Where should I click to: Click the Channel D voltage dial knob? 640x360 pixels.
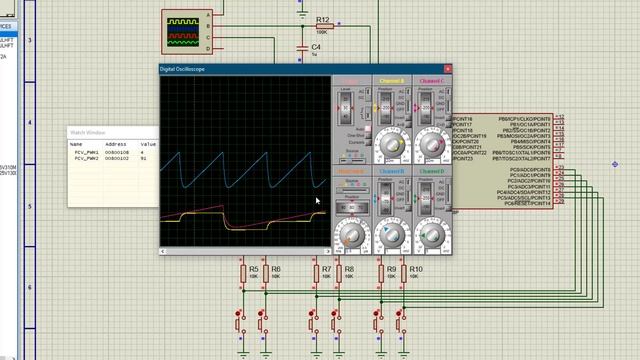point(433,235)
